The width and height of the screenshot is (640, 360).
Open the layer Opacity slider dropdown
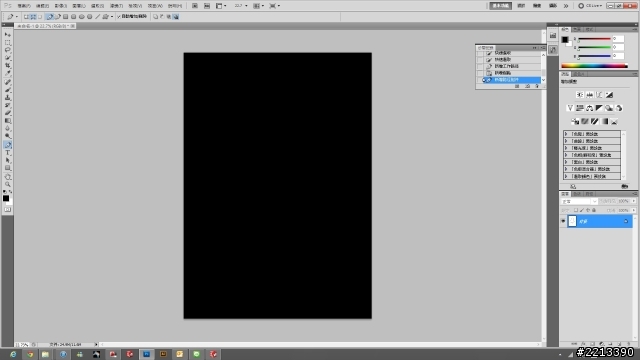pos(634,201)
